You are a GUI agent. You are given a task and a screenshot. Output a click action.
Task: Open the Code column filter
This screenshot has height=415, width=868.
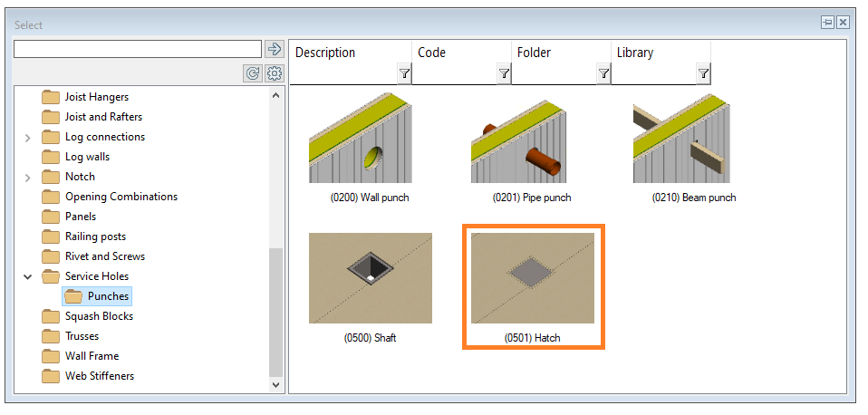[504, 73]
